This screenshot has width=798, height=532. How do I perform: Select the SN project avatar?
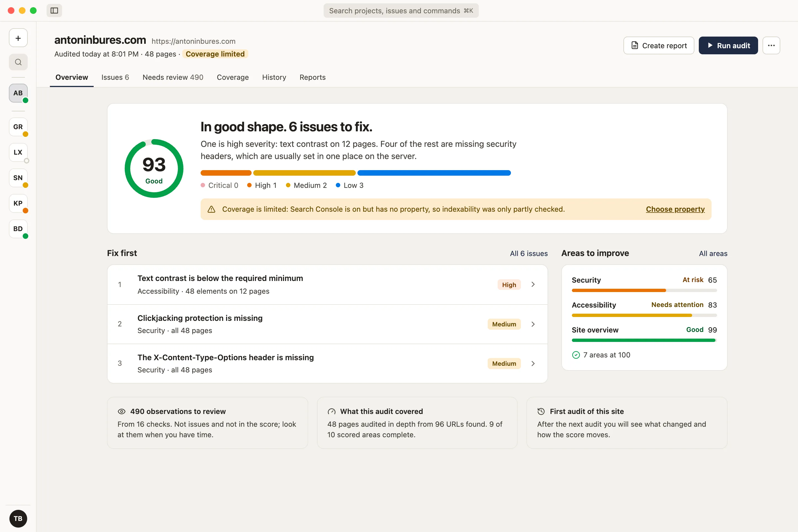point(18,178)
